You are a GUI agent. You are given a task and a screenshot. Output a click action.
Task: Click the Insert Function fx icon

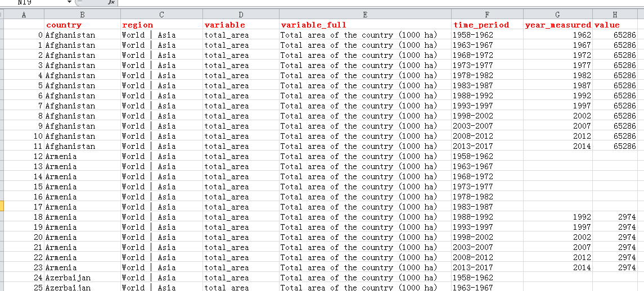[x=111, y=2]
